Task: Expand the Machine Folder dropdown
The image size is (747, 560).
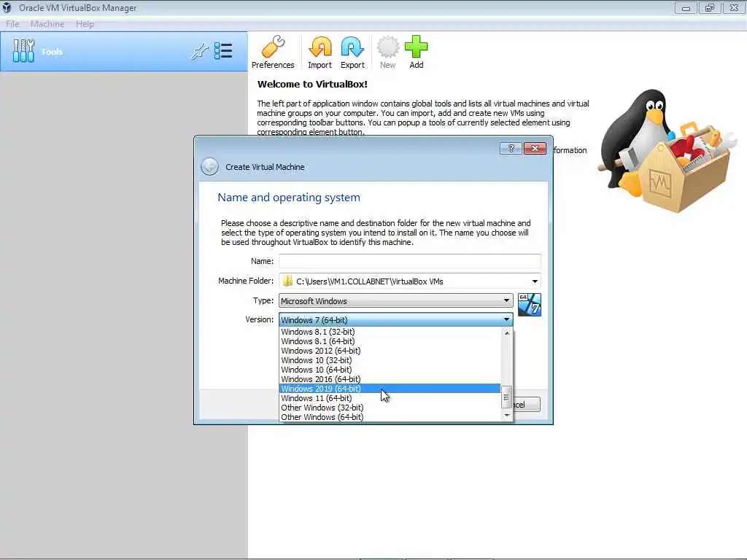Action: [535, 281]
